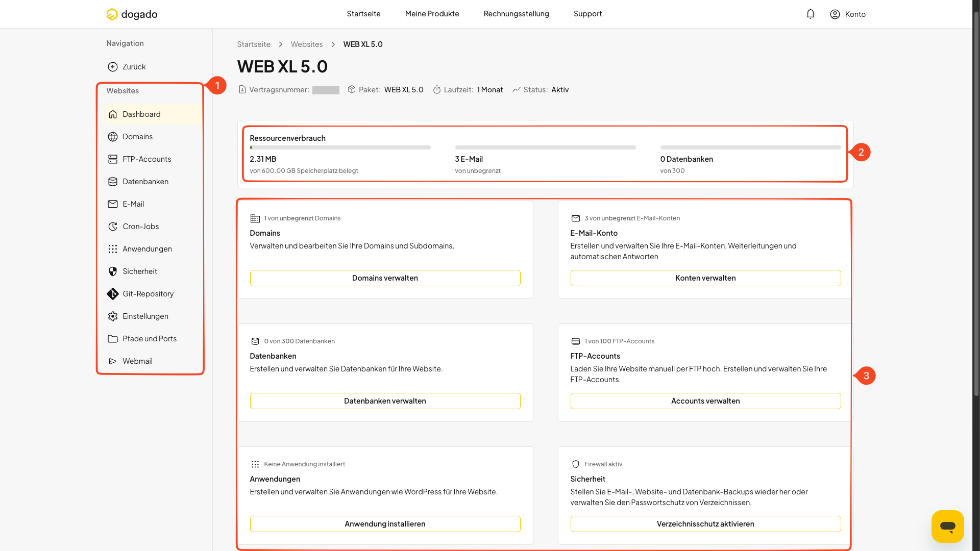The width and height of the screenshot is (980, 551).
Task: Click the 'Firewall aktiv' status text
Action: click(x=603, y=464)
